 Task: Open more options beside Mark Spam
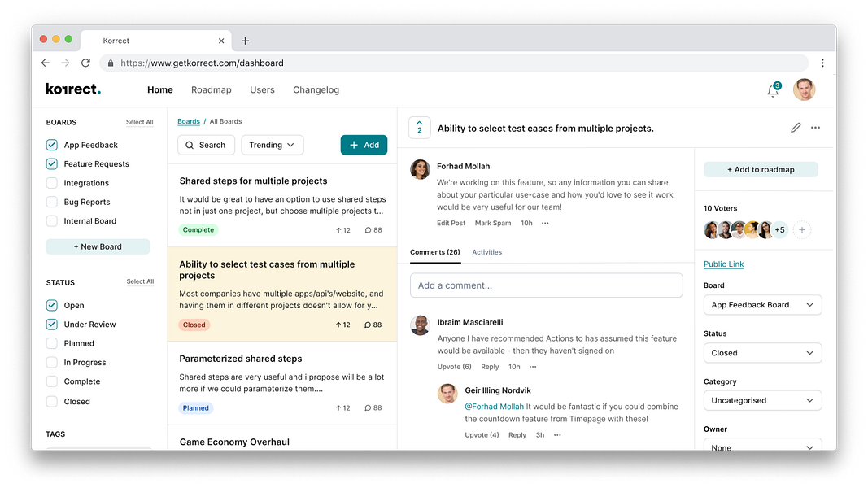(545, 223)
